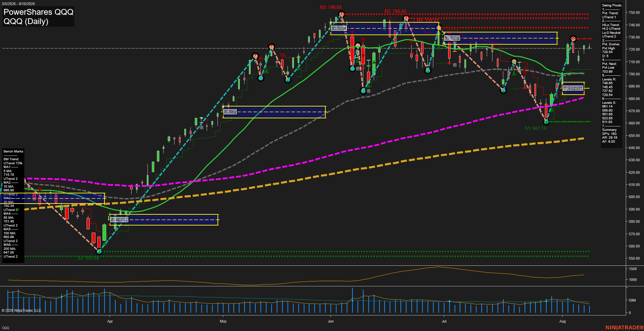Click the Apr time axis label
The image size is (644, 331).
[x=110, y=321]
